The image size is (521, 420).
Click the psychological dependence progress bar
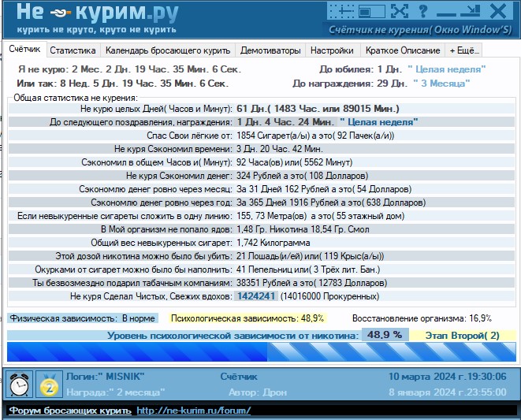[260, 351]
